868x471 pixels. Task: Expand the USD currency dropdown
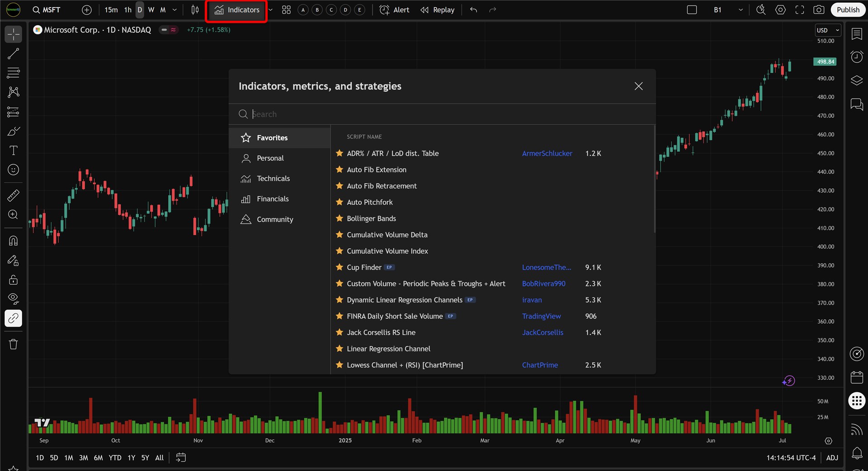(827, 30)
